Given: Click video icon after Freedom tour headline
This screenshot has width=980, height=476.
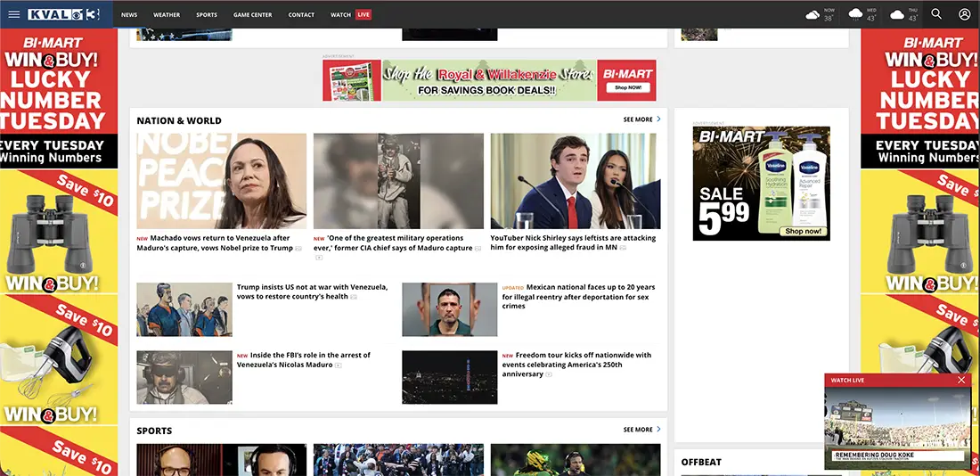Looking at the screenshot, I should point(549,374).
